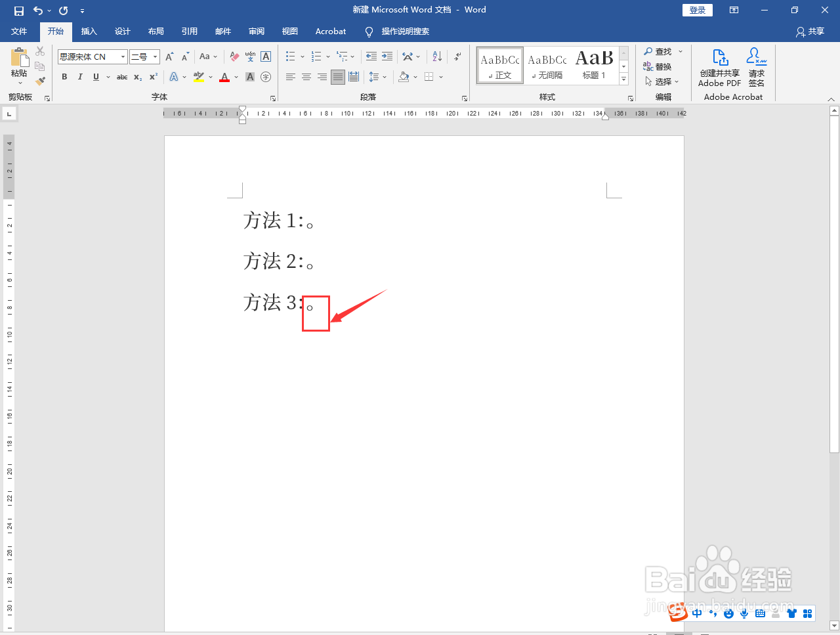Open the font color picker arrow
840x635 pixels.
pos(235,77)
